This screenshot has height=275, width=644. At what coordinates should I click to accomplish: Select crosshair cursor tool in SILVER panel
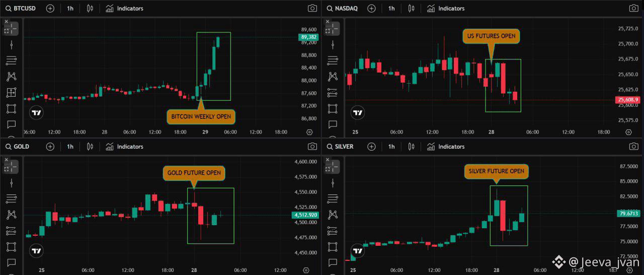tap(332, 167)
